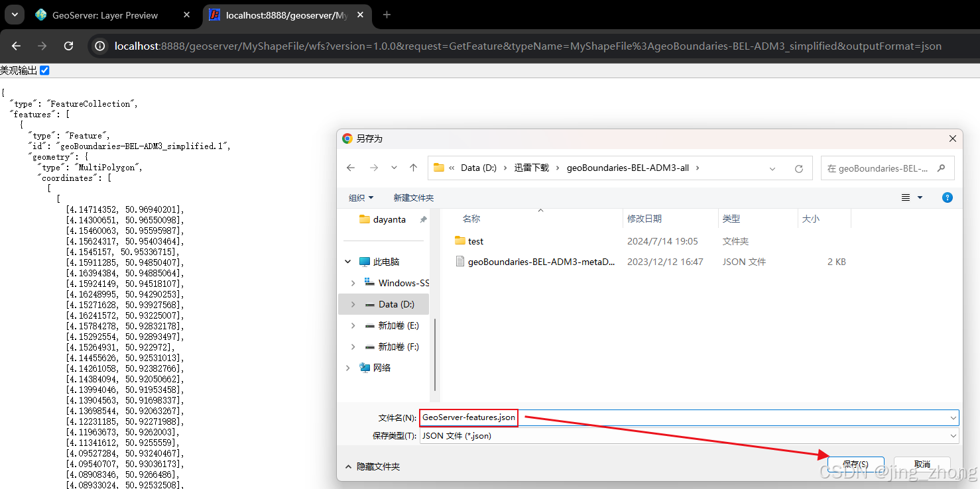Close the 另存为 dialog
This screenshot has width=980, height=489.
(x=952, y=138)
